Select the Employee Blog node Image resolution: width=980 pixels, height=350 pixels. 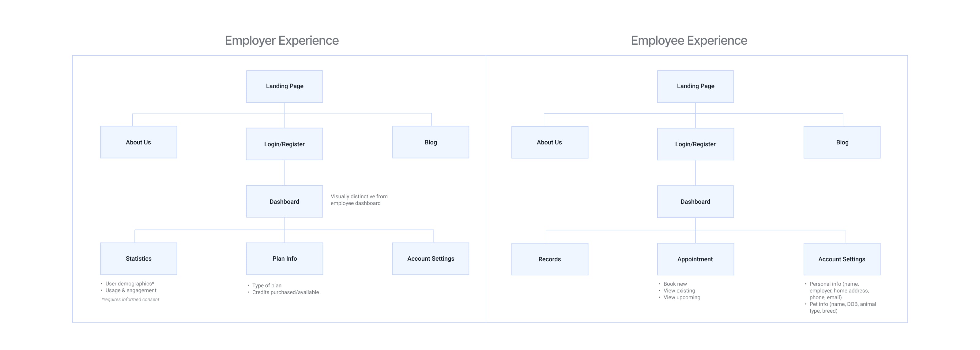(x=842, y=142)
